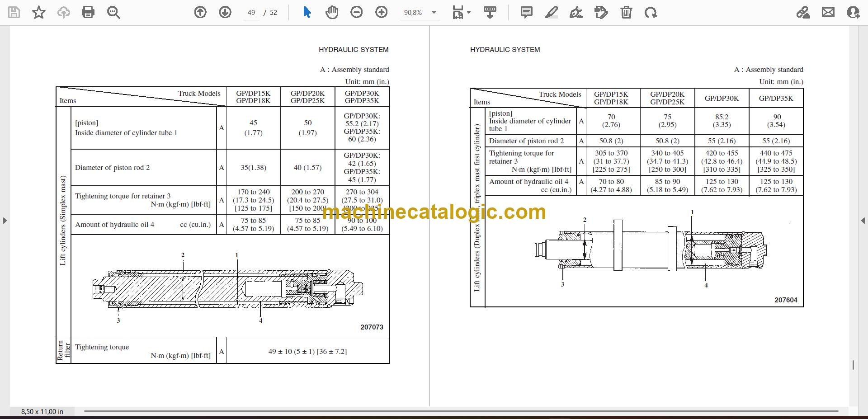This screenshot has height=419, width=868.
Task: Click the 'Return filter' row label
Action: tap(63, 350)
